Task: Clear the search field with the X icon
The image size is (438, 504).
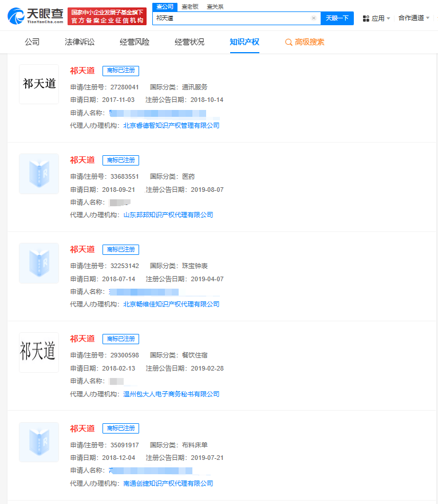Action: tap(314, 18)
